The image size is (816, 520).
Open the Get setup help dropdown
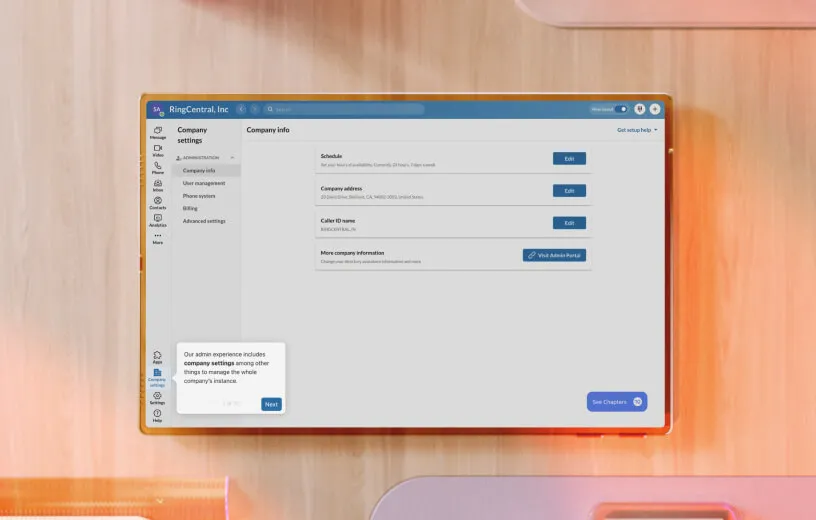637,130
